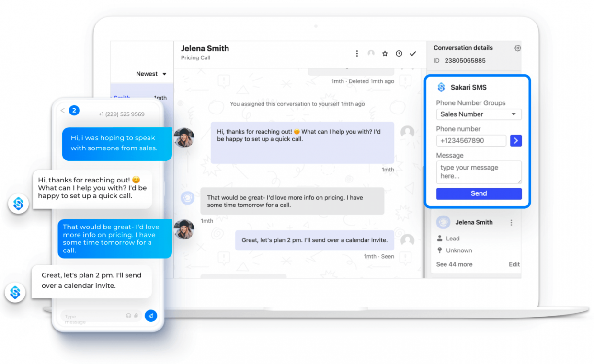Open Conversation details settings gear
Viewport: 594px width, 364px height.
click(517, 48)
